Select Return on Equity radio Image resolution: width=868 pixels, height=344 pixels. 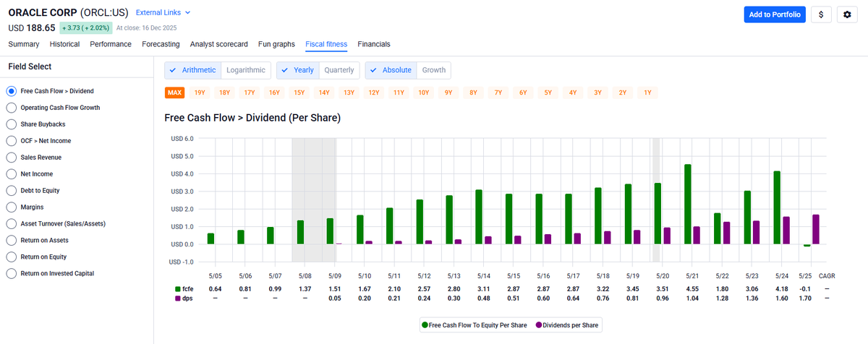11,257
